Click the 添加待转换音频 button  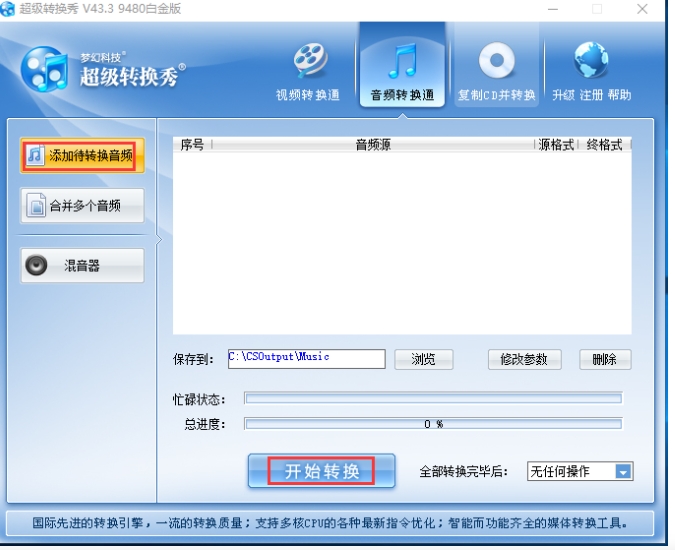82,156
